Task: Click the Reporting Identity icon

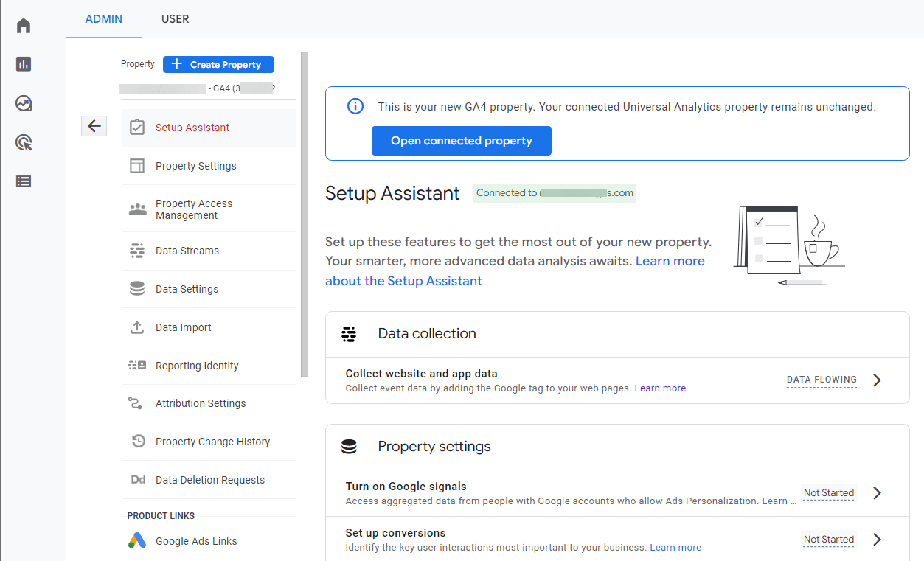Action: tap(137, 366)
